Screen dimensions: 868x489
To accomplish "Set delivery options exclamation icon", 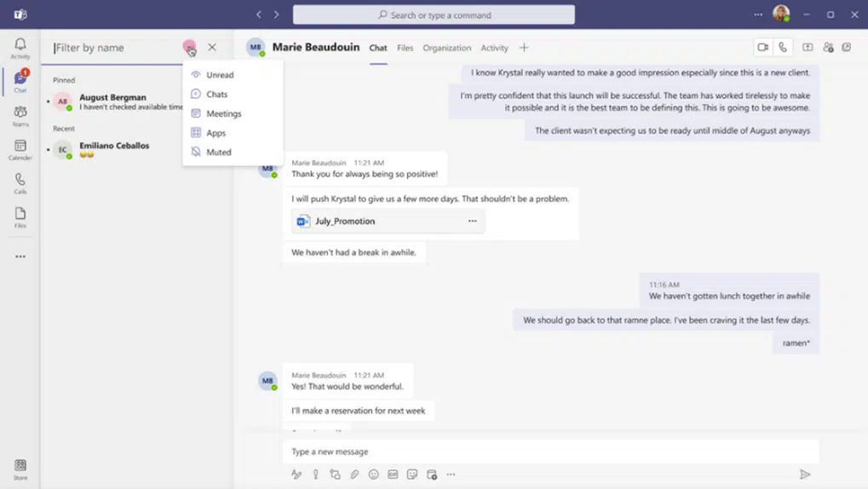I will tap(315, 474).
